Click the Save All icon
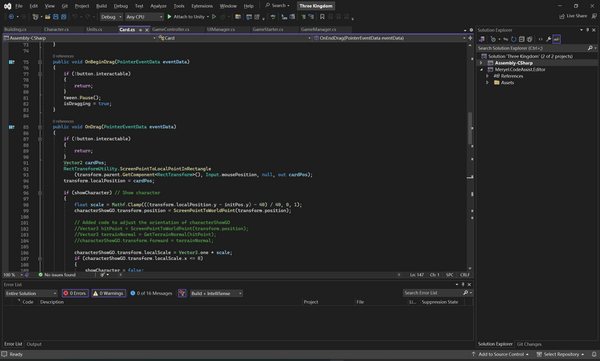This screenshot has width=600, height=361. click(x=64, y=17)
